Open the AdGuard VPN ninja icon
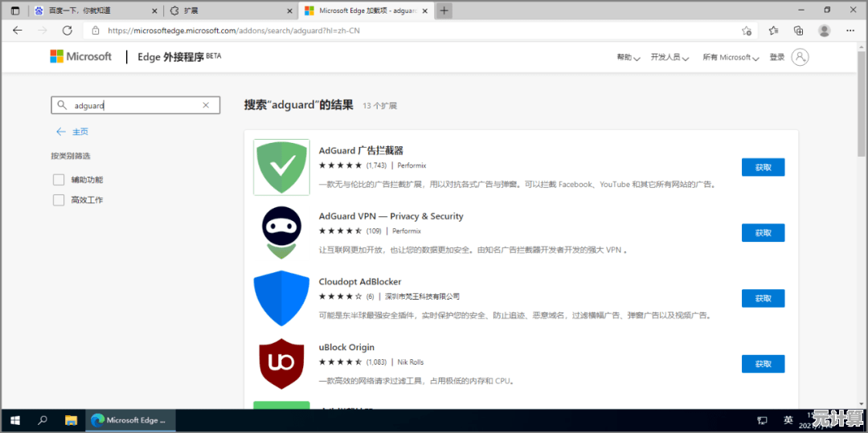This screenshot has width=868, height=433. (x=281, y=232)
